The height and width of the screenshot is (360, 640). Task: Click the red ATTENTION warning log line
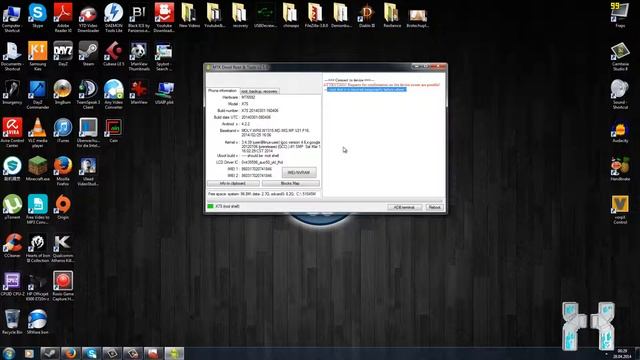pyautogui.click(x=382, y=85)
